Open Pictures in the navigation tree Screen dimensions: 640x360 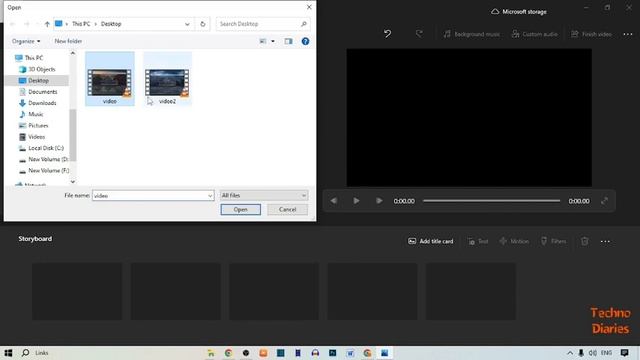[38, 126]
